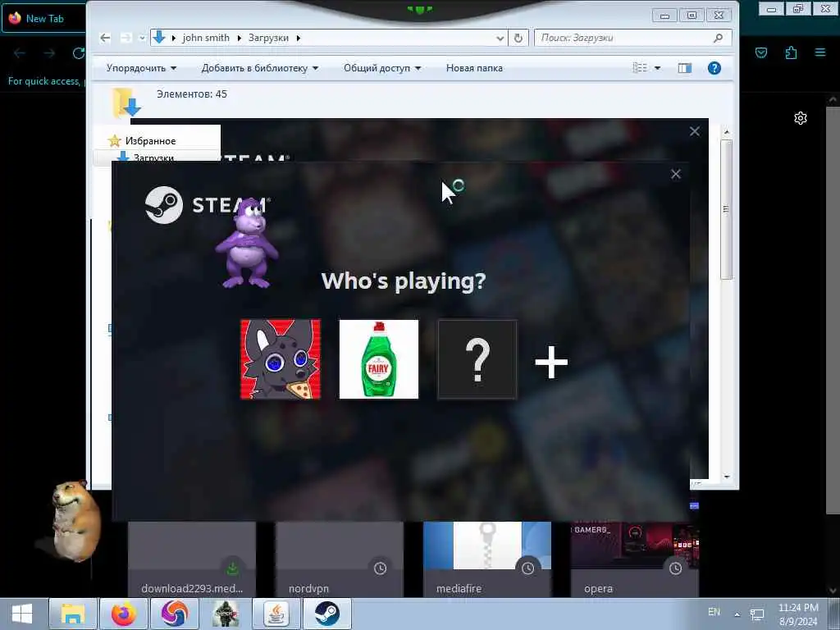Viewport: 840px width, 630px height.
Task: Click the purple Bonzi gorilla character
Action: [247, 243]
